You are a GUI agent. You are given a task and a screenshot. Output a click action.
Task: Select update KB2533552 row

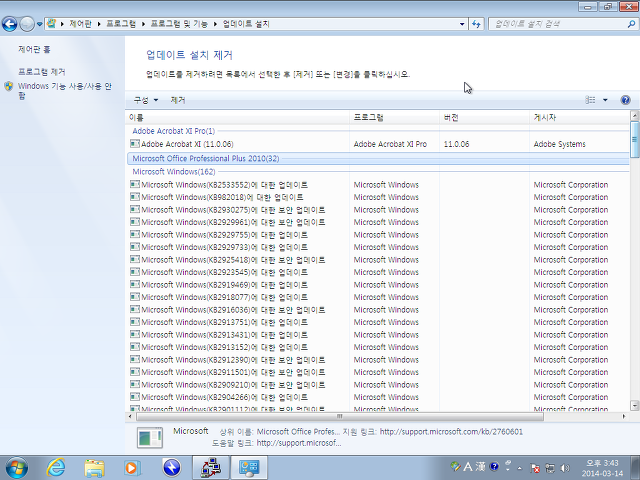pyautogui.click(x=378, y=185)
